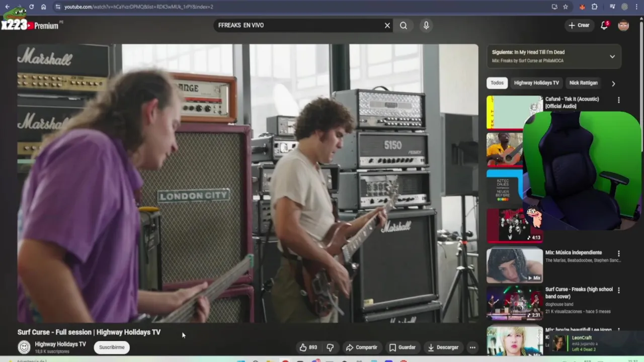Open Highway Holidays TV channel name link
This screenshot has width=644, height=362.
click(x=60, y=344)
